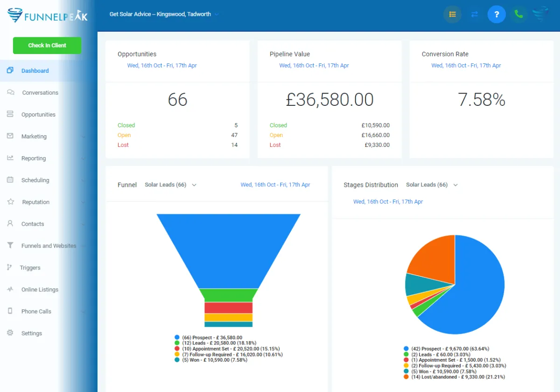Change the Stages Distribution date range
This screenshot has width=560, height=392.
click(x=388, y=202)
